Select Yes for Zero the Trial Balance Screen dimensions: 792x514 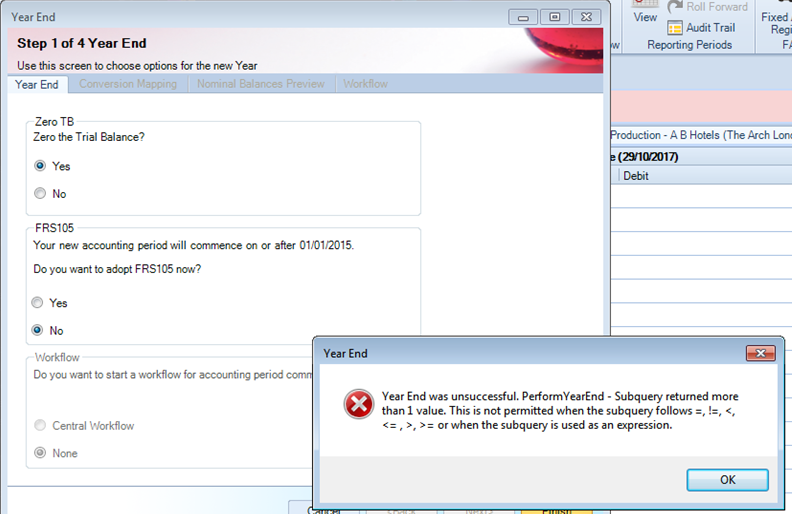[40, 166]
